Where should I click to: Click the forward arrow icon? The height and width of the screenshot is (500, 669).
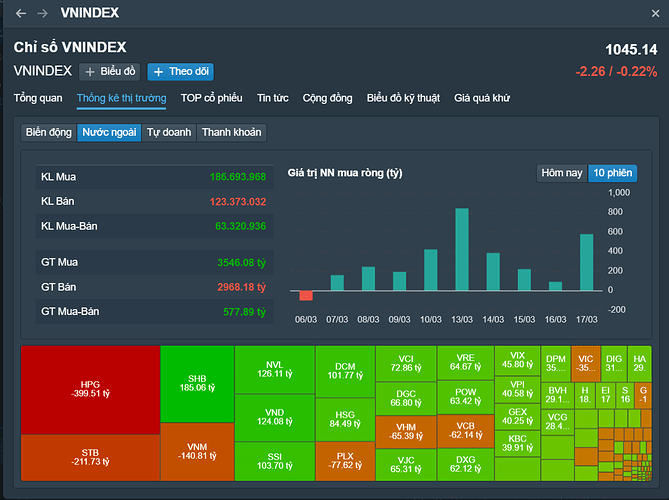click(42, 13)
